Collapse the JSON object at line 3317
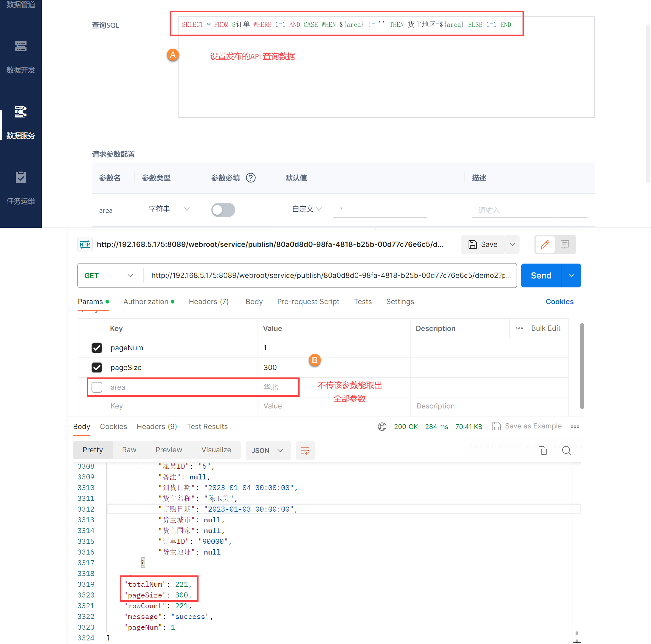The height and width of the screenshot is (644, 651). click(x=143, y=563)
